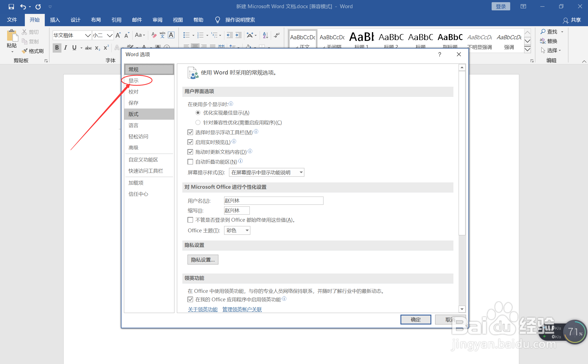Click the 共享 Share button
Viewport: 588px width, 364px height.
pyautogui.click(x=572, y=20)
